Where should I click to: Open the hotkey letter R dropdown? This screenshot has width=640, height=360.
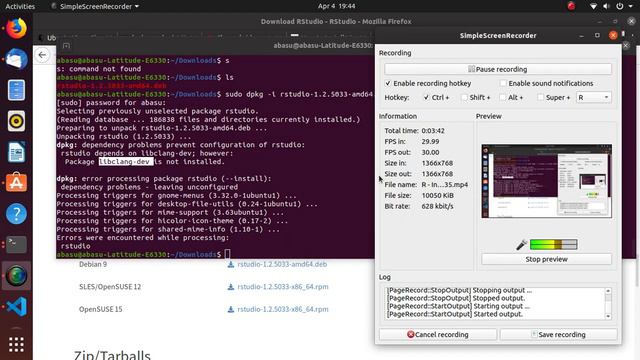[x=593, y=98]
